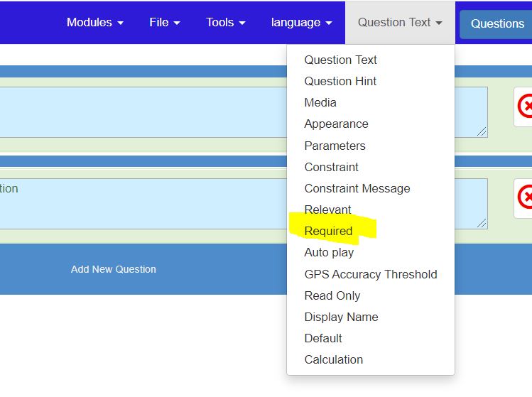Screen dimensions: 532x397
Task: Remove the second question with red X icon
Action: pos(526,197)
